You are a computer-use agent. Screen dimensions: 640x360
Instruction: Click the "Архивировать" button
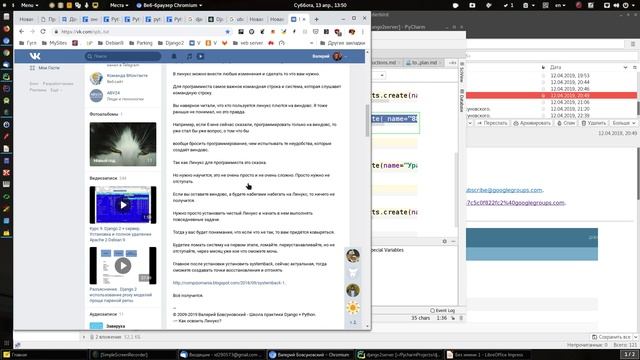tap(532, 123)
